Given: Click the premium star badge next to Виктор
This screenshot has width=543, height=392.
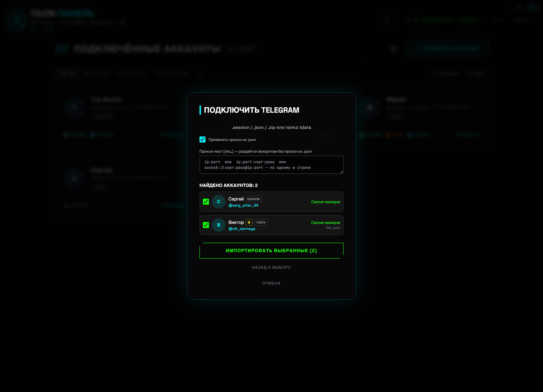Looking at the screenshot, I should (249, 222).
